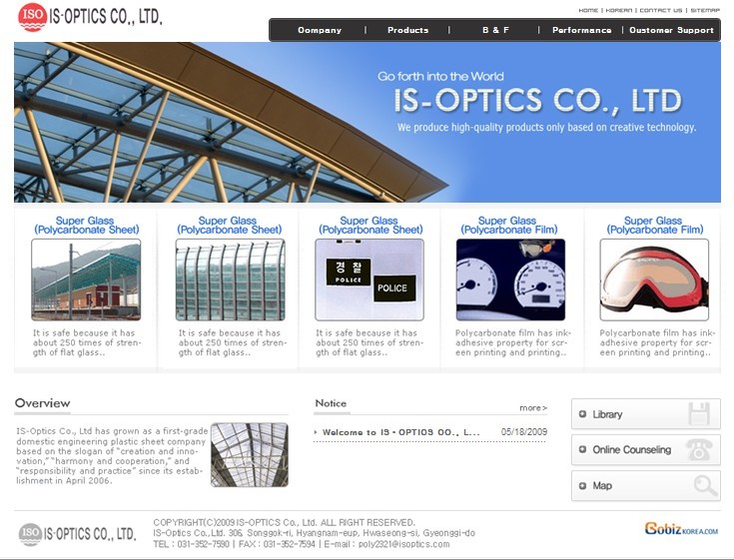Click description text under station canopy image
734x560 pixels.
[87, 342]
